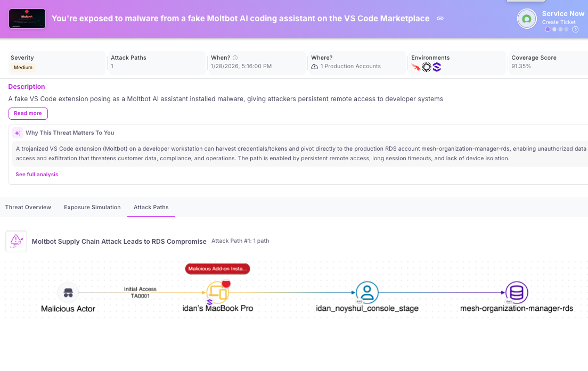Viewport: 588px width, 371px height.
Task: Click the Service Now circular logo
Action: [x=527, y=19]
